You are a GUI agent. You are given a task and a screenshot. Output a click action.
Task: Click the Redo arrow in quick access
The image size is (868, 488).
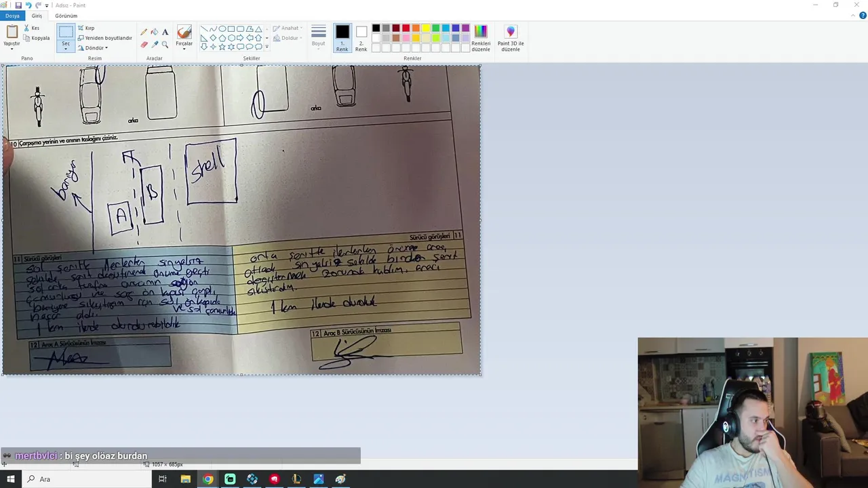click(38, 5)
